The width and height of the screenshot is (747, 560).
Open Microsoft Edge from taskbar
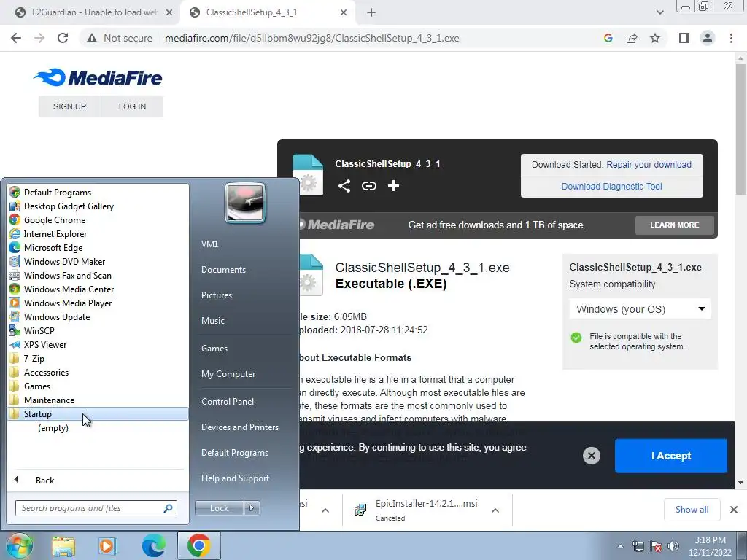click(153, 545)
